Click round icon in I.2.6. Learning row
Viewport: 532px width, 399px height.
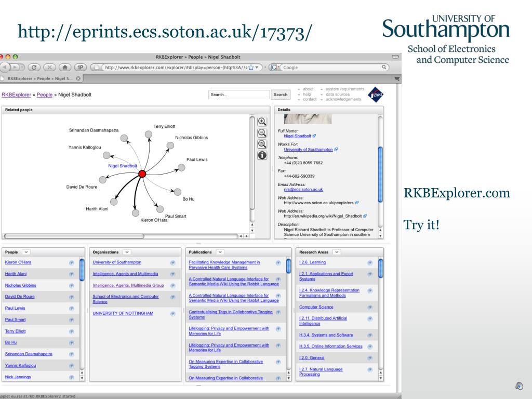(x=370, y=262)
